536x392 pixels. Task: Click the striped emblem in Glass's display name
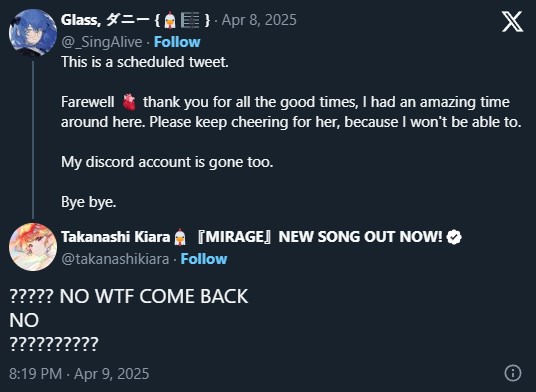coord(190,20)
